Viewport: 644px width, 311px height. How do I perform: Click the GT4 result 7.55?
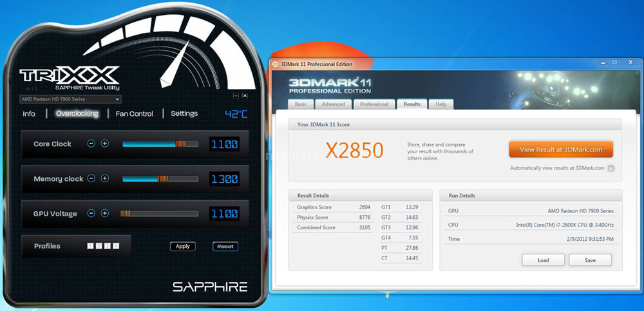coord(413,238)
